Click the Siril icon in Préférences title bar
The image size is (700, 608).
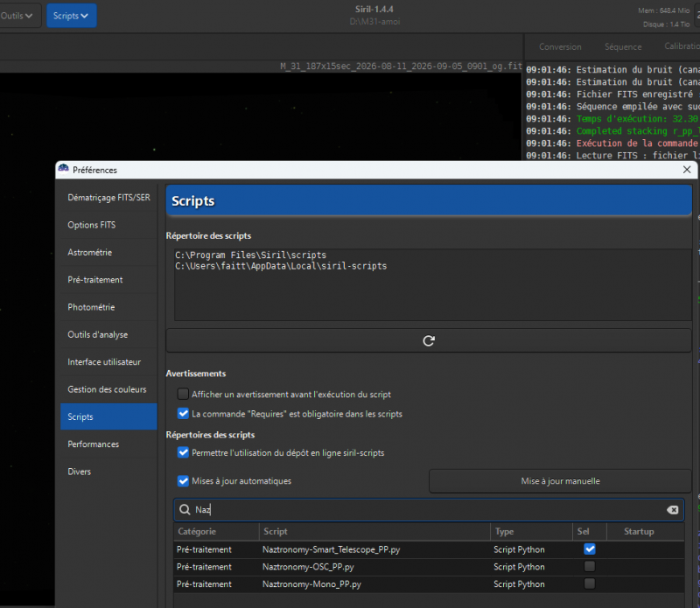[63, 169]
